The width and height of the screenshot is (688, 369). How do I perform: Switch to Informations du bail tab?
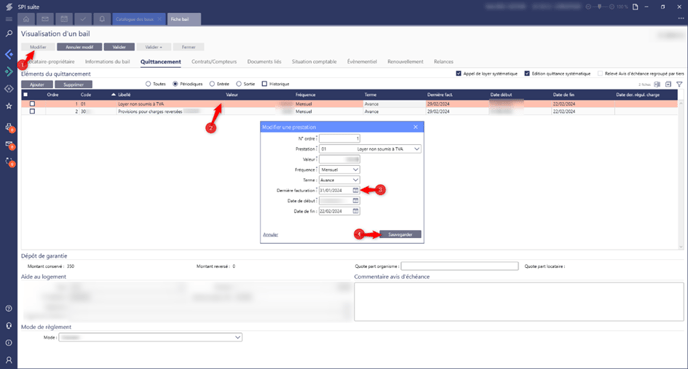coord(108,61)
